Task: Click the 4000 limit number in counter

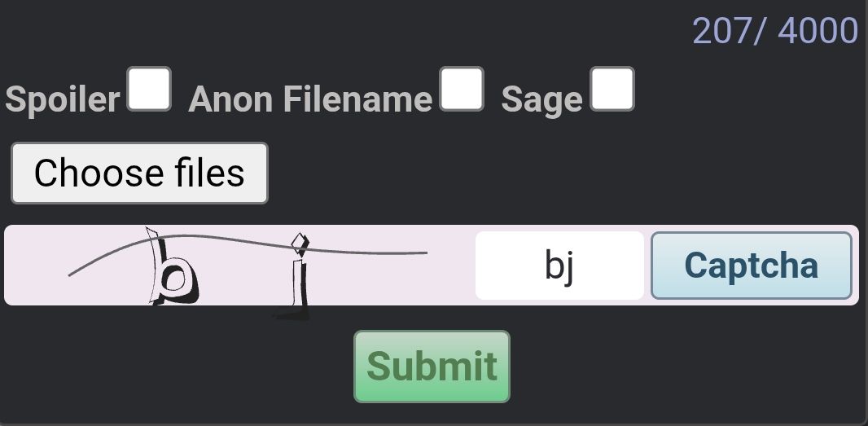Action: point(818,31)
